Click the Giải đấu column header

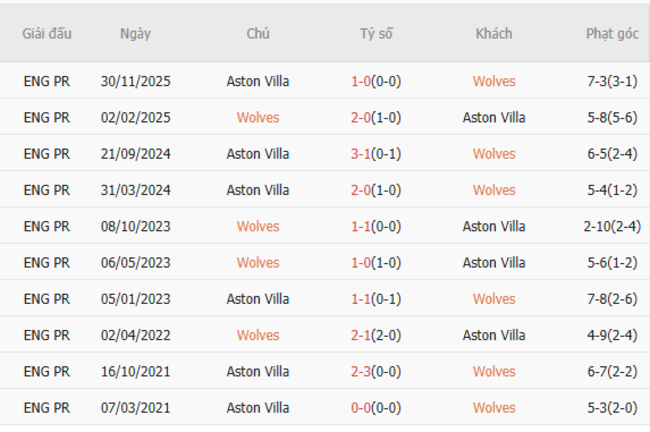point(47,33)
